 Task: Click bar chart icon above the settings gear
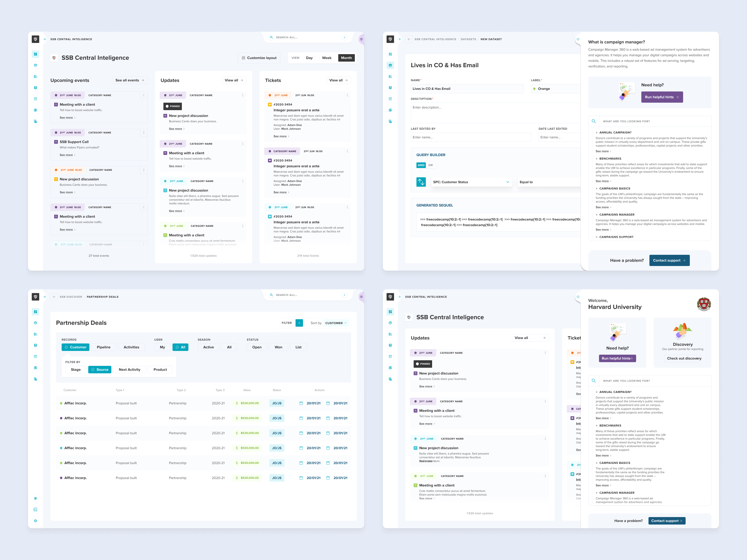click(35, 509)
